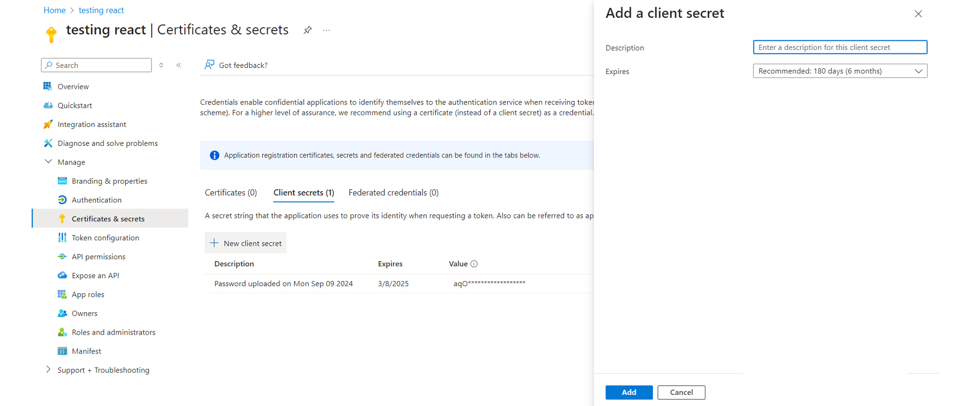Screen dimensions: 980x406
Task: Open testing react breadcrumb link
Action: point(101,10)
